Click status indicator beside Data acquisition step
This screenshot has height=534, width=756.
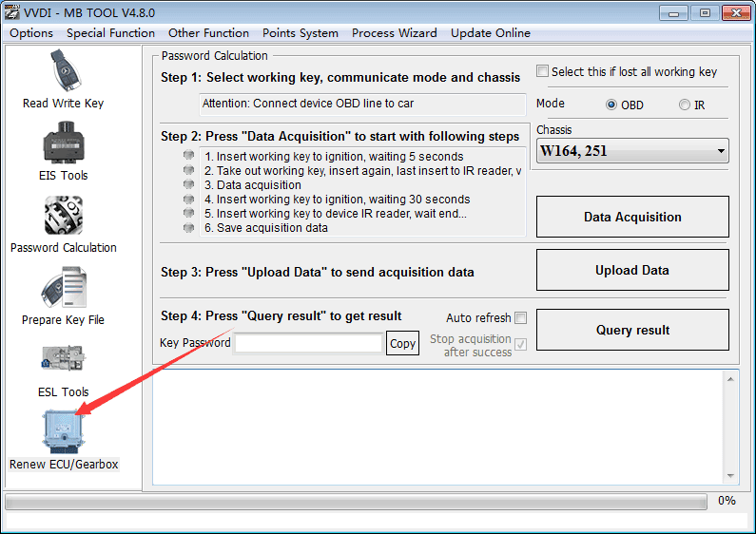point(188,184)
